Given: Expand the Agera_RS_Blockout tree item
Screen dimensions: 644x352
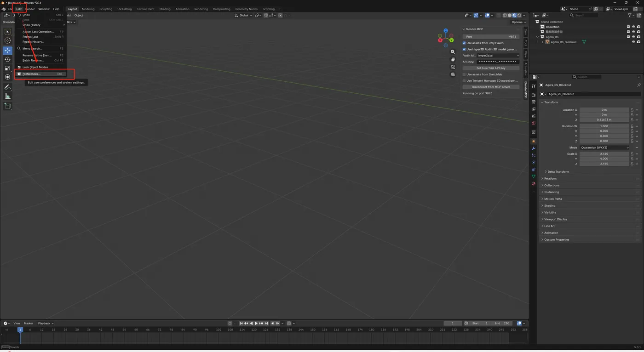Looking at the screenshot, I should (542, 42).
